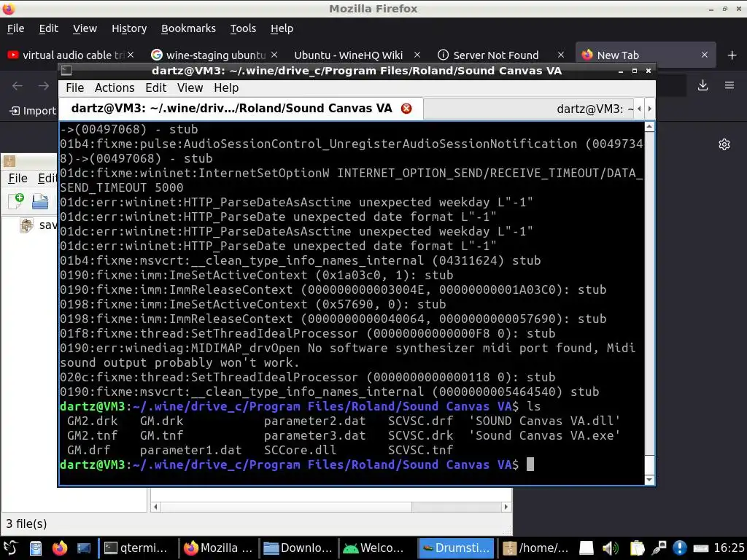
Task: Select the second qterminal tab dartz@VM3
Action: pos(530,109)
